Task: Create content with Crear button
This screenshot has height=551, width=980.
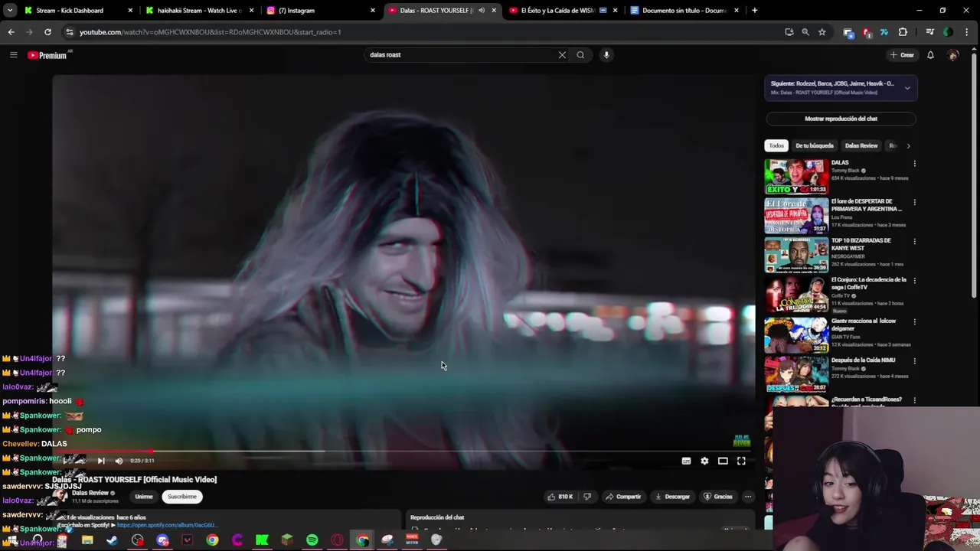Action: point(902,55)
